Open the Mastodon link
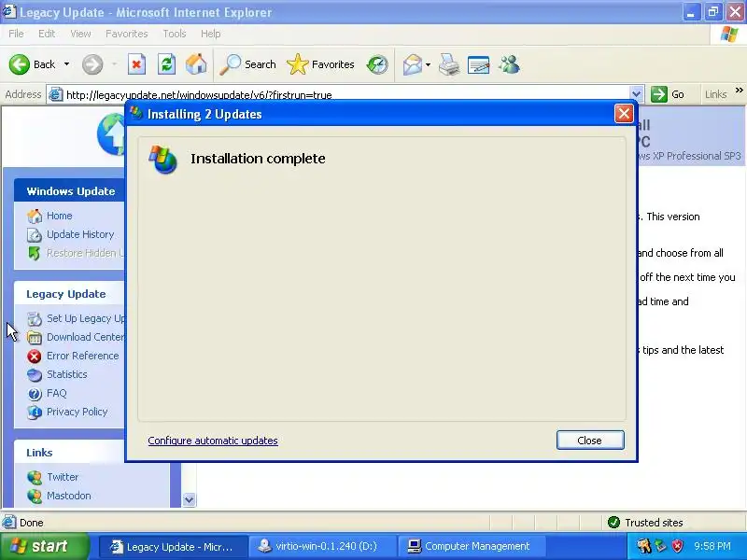This screenshot has width=747, height=560. (68, 496)
